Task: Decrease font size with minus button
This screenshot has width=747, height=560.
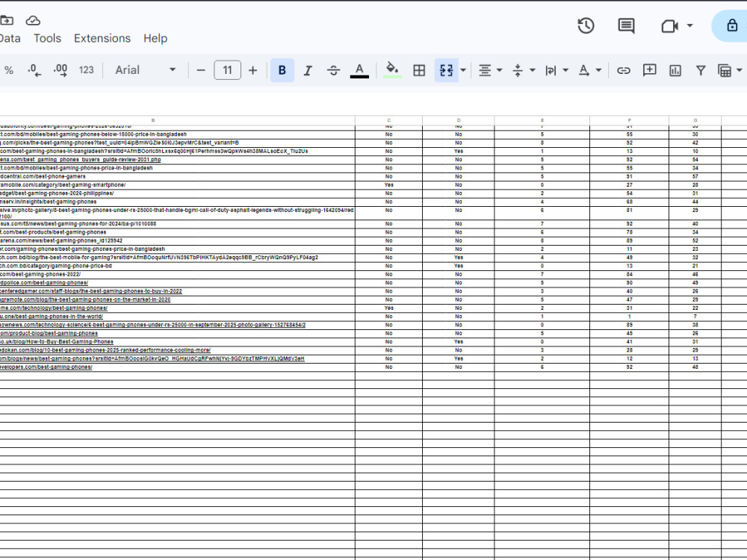Action: point(201,70)
